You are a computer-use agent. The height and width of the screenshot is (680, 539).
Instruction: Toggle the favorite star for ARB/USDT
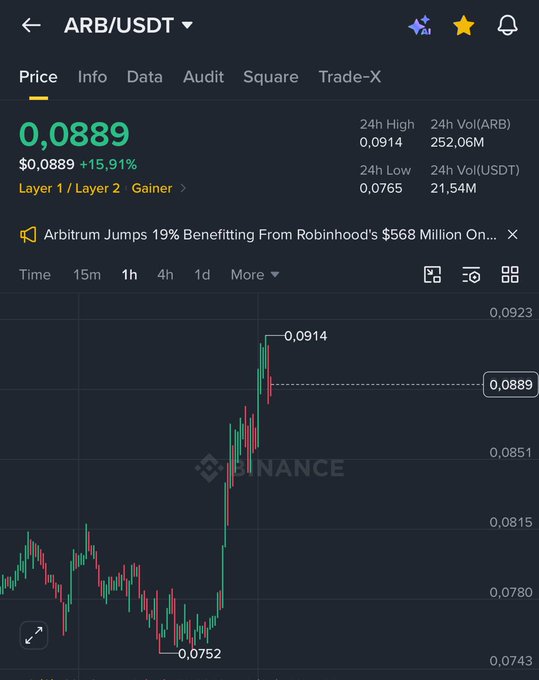tap(464, 25)
